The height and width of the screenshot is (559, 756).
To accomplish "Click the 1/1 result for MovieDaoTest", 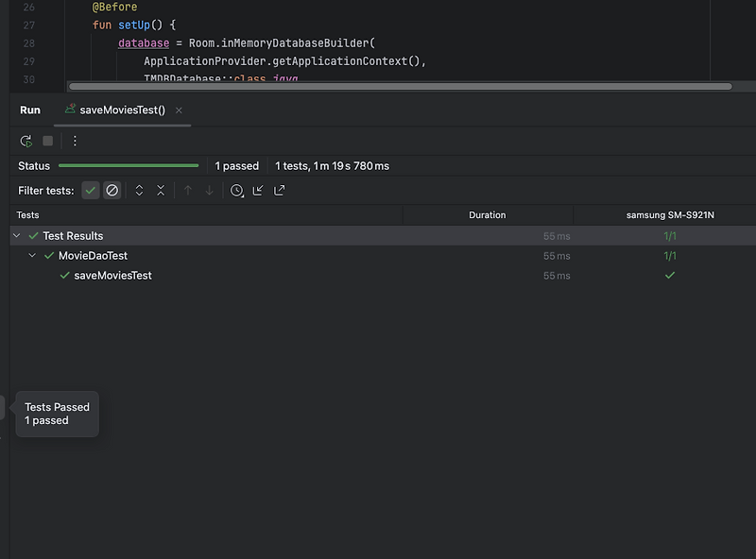I will [x=670, y=255].
